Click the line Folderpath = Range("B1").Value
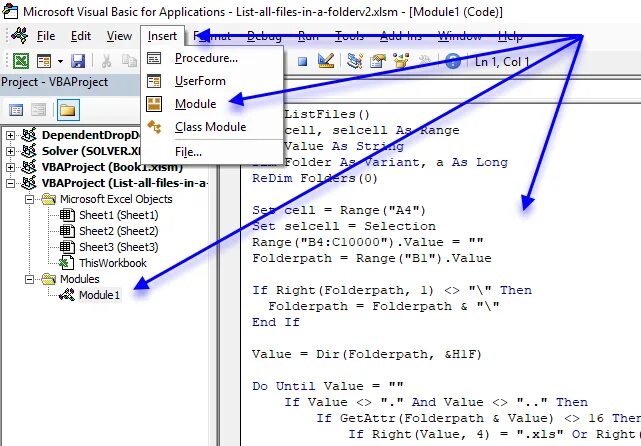Viewport: 641px width, 446px height. pos(372,258)
